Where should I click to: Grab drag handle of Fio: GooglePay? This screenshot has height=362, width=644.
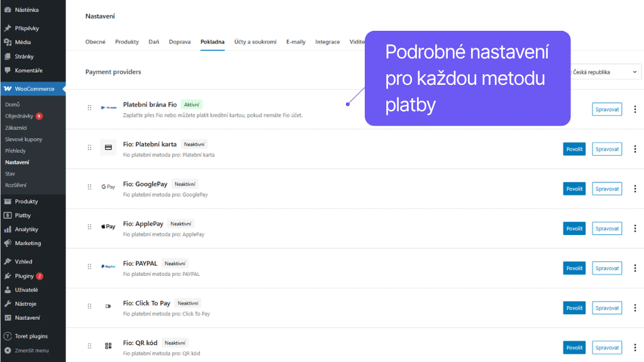89,187
